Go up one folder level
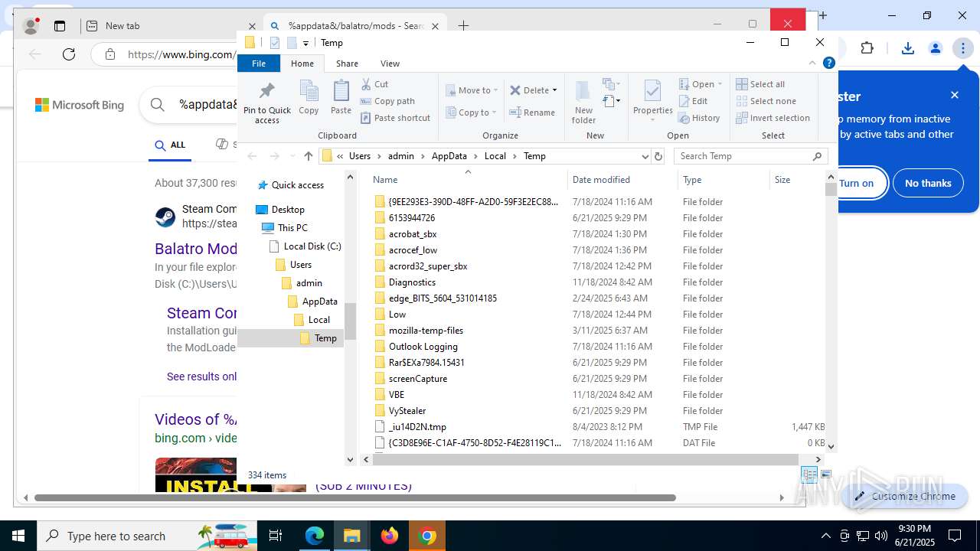Image resolution: width=980 pixels, height=551 pixels. coord(309,156)
